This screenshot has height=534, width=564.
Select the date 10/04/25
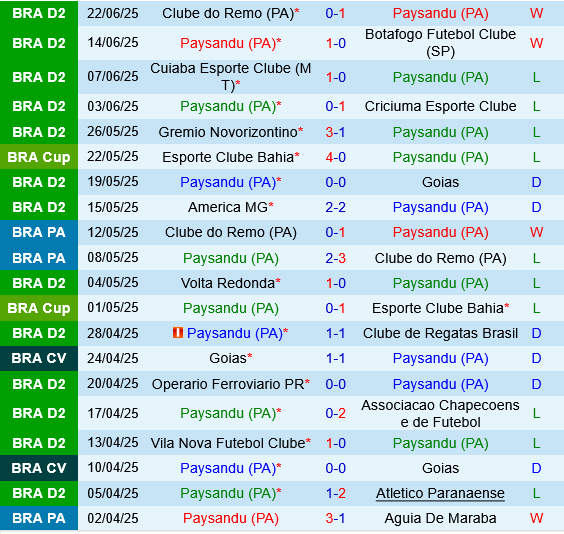tap(113, 467)
